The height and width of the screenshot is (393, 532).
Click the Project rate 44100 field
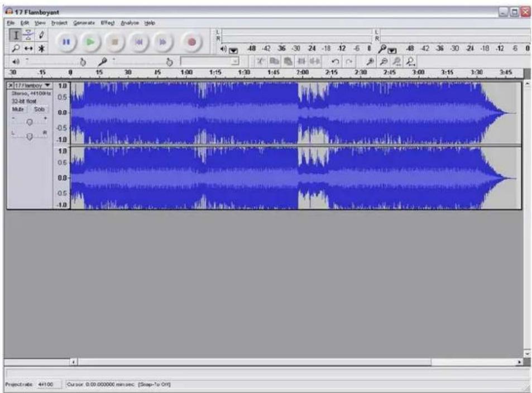pyautogui.click(x=49, y=384)
